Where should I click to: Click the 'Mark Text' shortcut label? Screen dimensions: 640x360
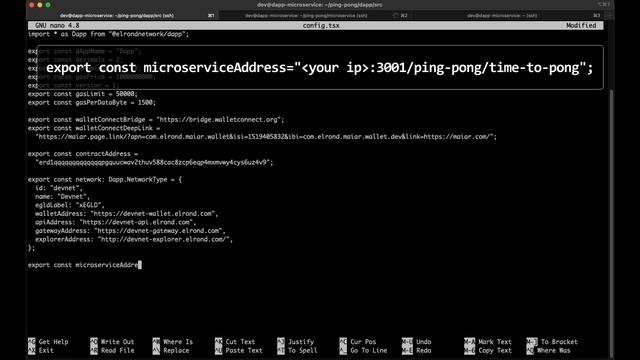tap(495, 342)
